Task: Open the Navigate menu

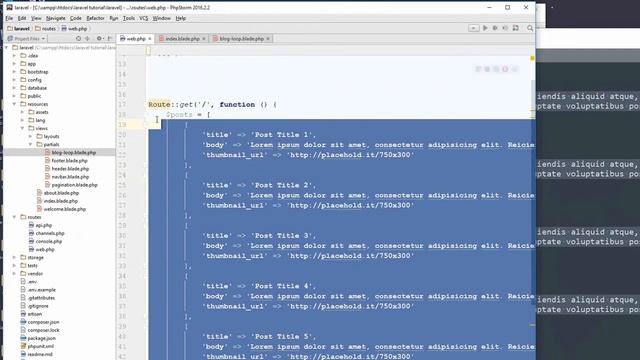Action: click(56, 18)
